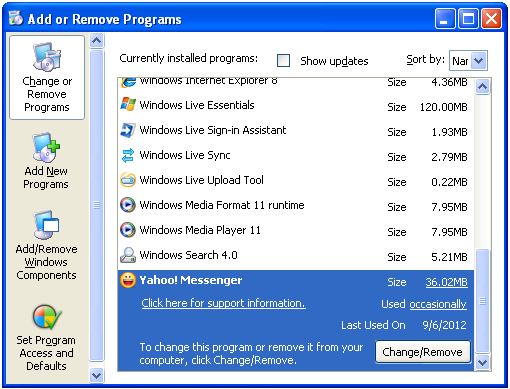The width and height of the screenshot is (510, 389).
Task: Click program list scrollbar down arrow
Action: (x=482, y=362)
